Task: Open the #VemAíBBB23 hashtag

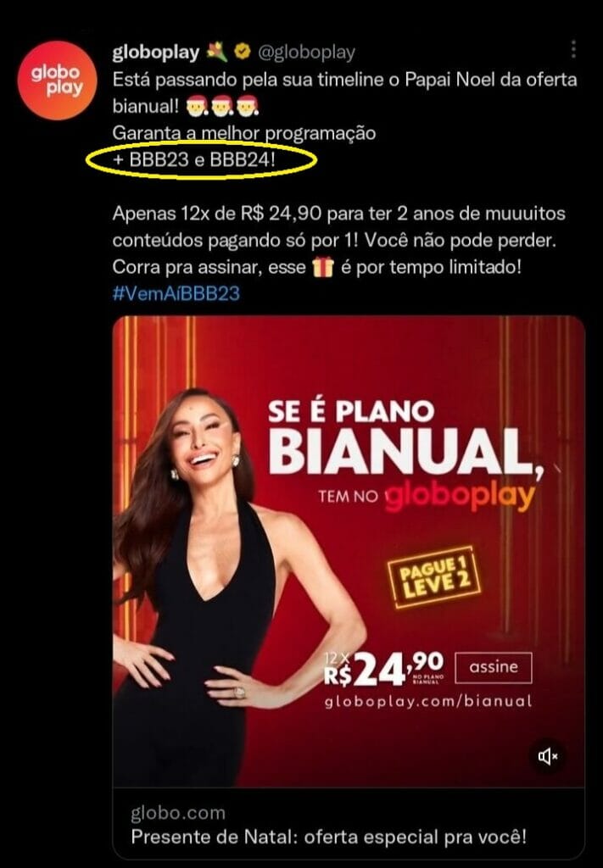Action: (x=176, y=292)
